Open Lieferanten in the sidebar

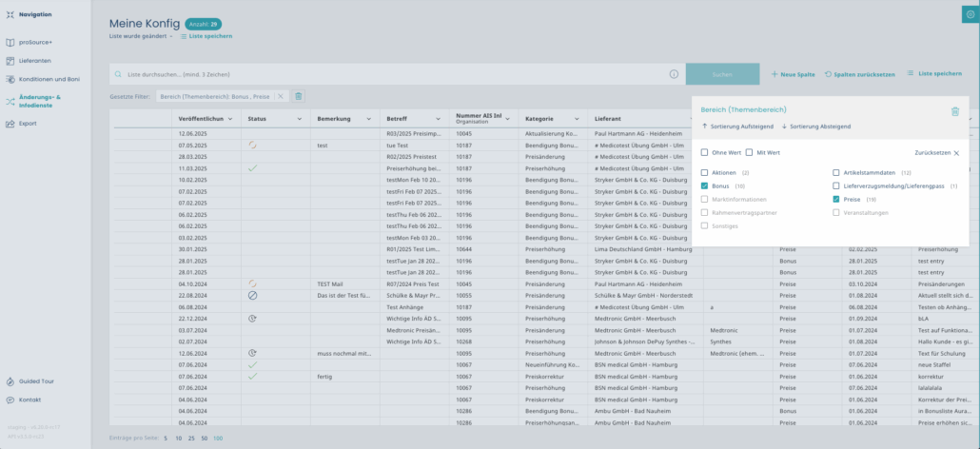tap(36, 60)
